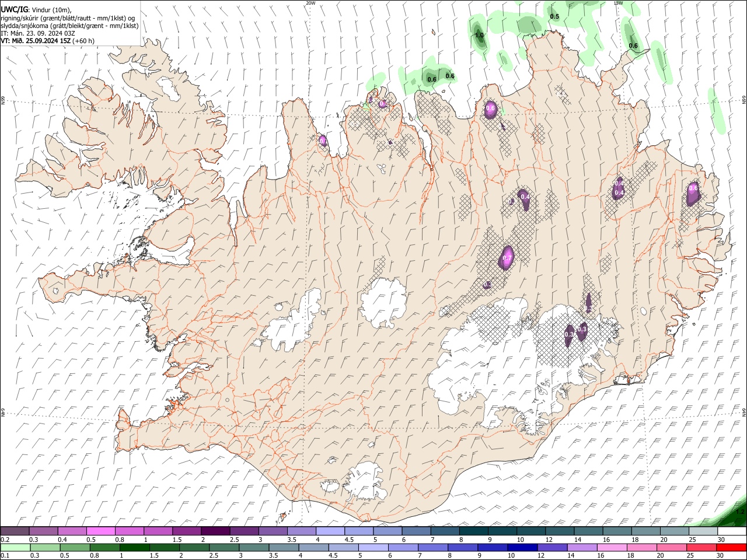Click the royal blue swatch labeled 9 in bottom row
This screenshot has height=560, width=747.
[x=493, y=548]
